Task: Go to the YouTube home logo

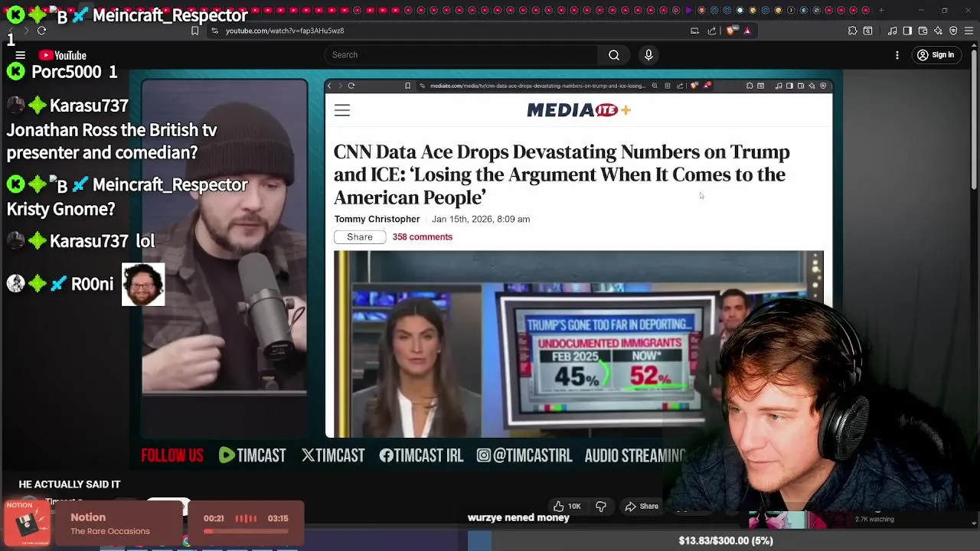Action: [63, 55]
